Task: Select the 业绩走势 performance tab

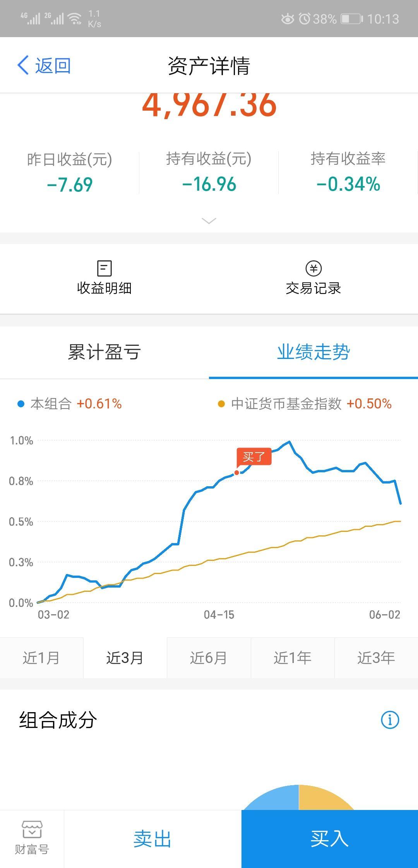Action: (x=313, y=352)
